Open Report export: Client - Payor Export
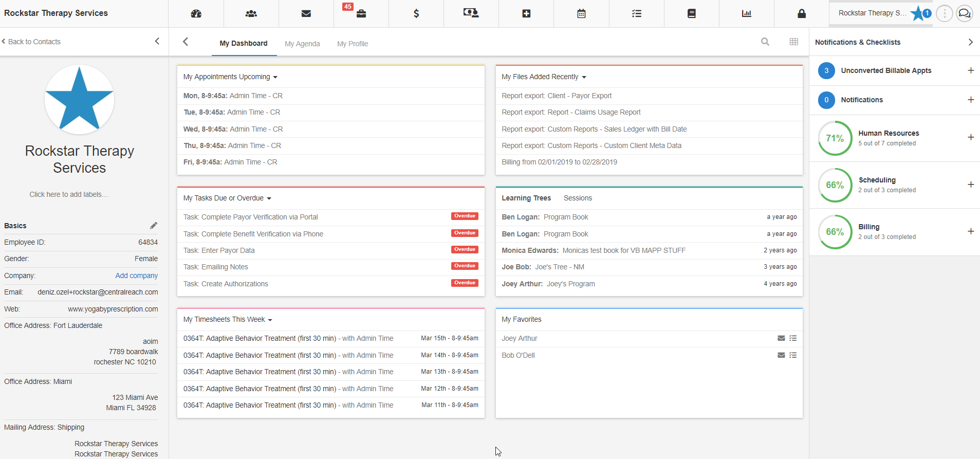This screenshot has height=459, width=980. (557, 96)
